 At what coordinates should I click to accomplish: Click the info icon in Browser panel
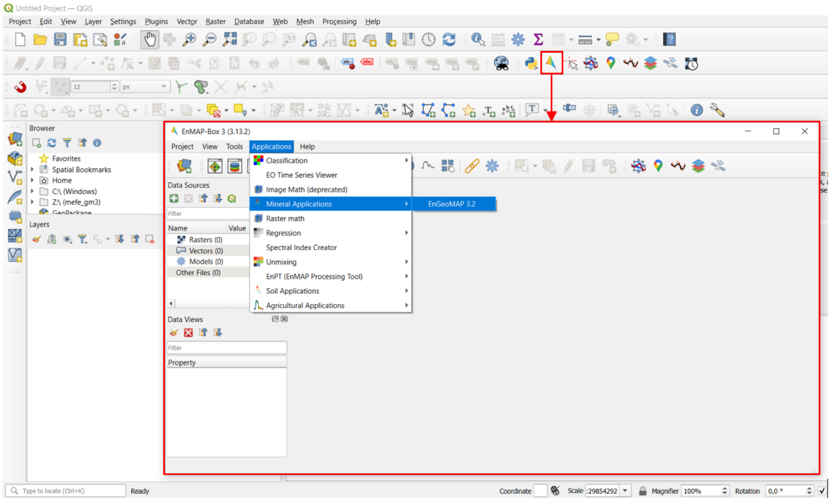(x=97, y=143)
